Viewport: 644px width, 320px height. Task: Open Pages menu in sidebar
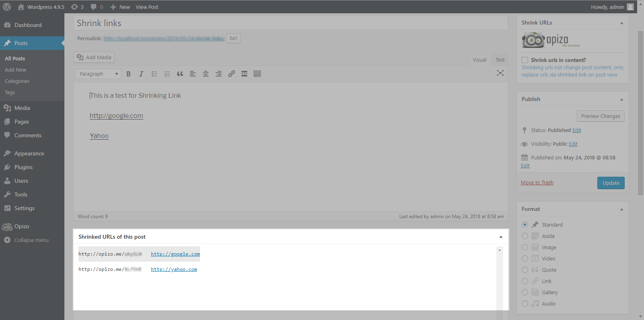[32, 122]
